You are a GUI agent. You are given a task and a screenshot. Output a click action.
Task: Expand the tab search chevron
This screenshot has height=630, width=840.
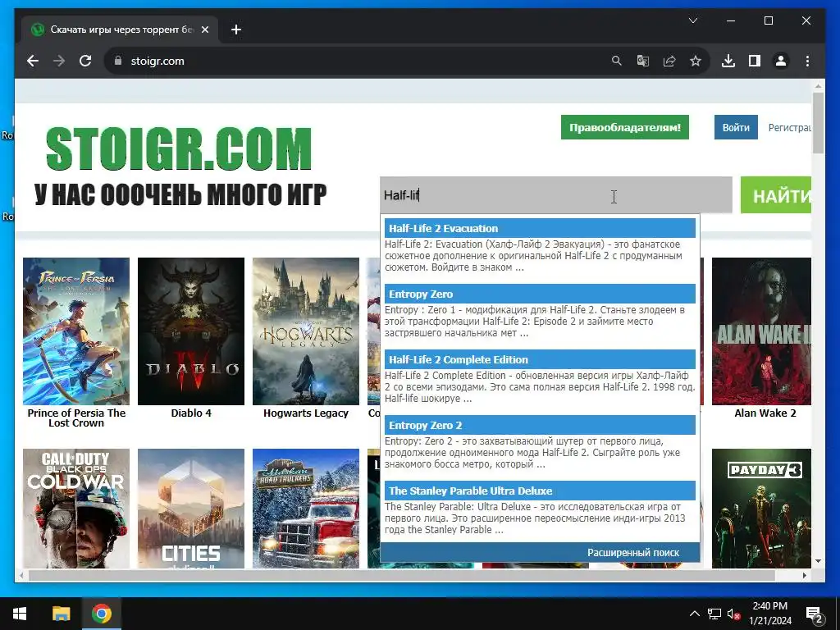pyautogui.click(x=692, y=21)
